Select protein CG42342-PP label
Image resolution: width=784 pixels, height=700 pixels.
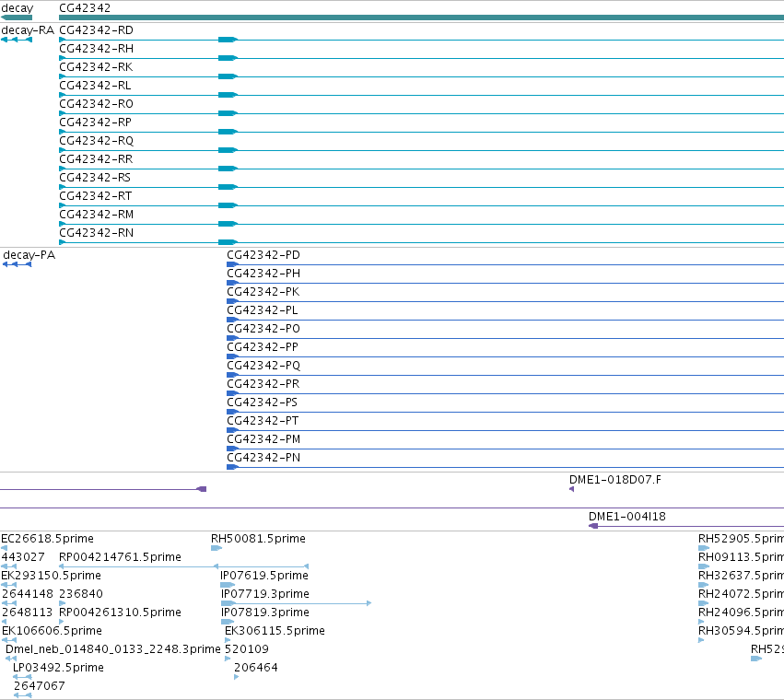coord(263,347)
